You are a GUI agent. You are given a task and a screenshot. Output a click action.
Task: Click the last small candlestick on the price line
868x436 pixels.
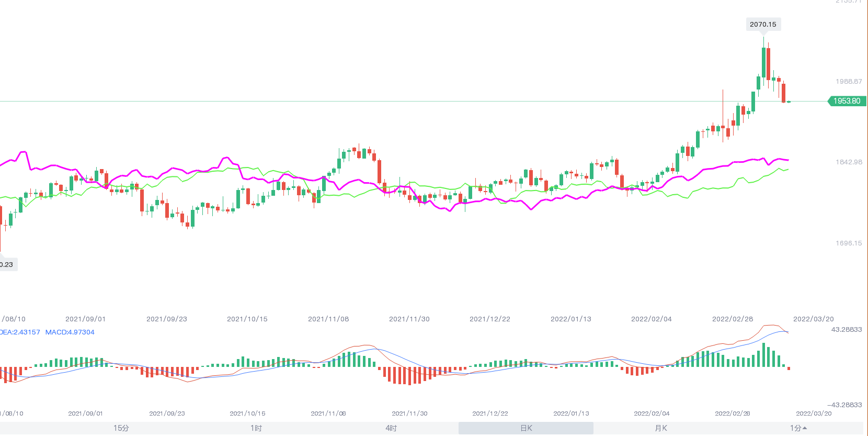coord(789,102)
